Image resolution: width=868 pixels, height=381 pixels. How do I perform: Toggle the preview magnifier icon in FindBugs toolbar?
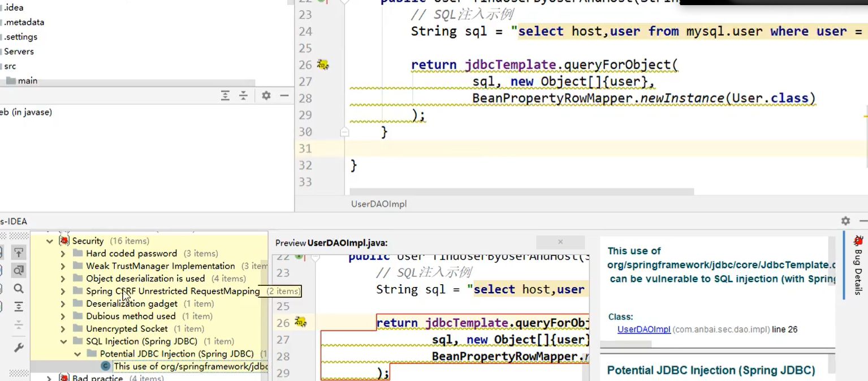[19, 271]
